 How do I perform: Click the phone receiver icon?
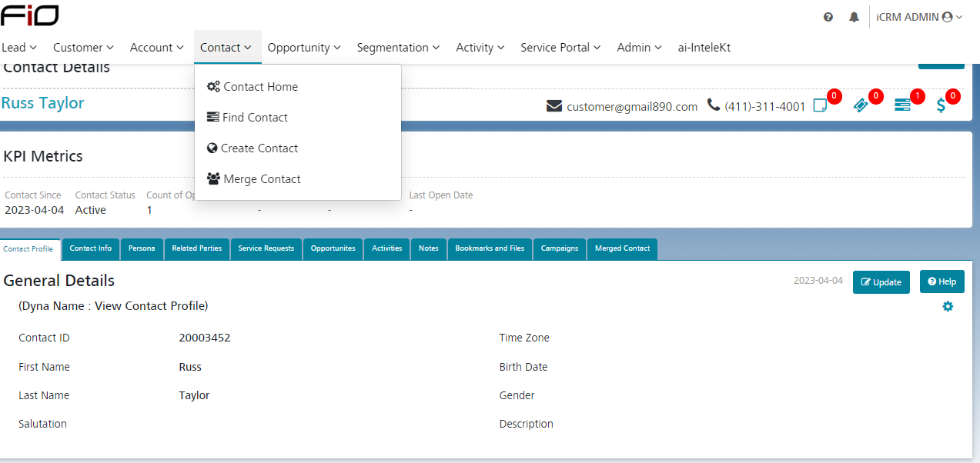(713, 105)
